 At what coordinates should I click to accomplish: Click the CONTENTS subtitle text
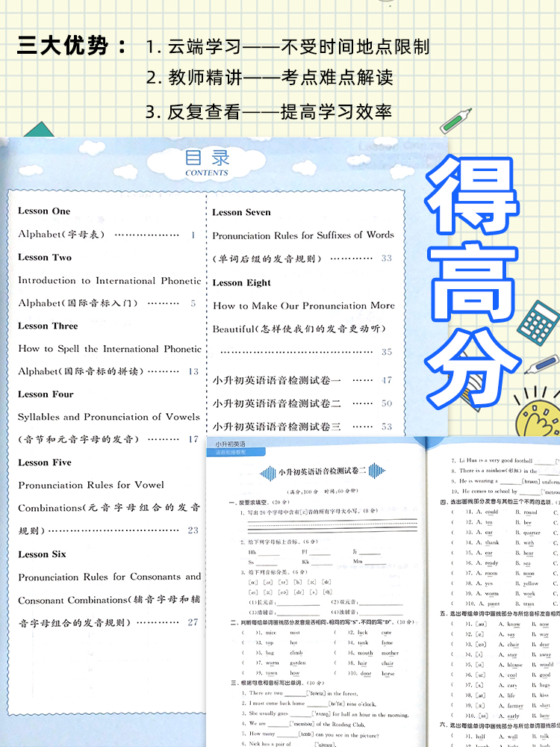207,173
